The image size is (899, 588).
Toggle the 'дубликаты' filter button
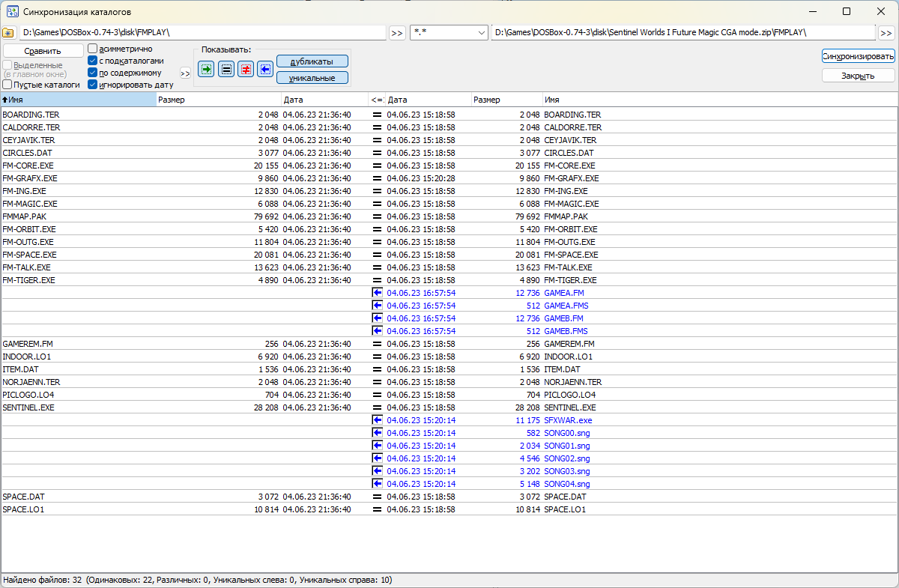coord(312,61)
